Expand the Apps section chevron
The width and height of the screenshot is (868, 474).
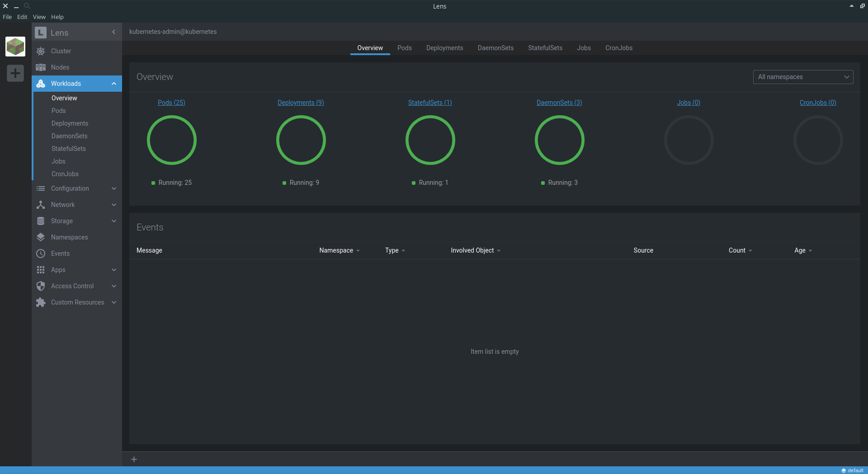(x=114, y=270)
